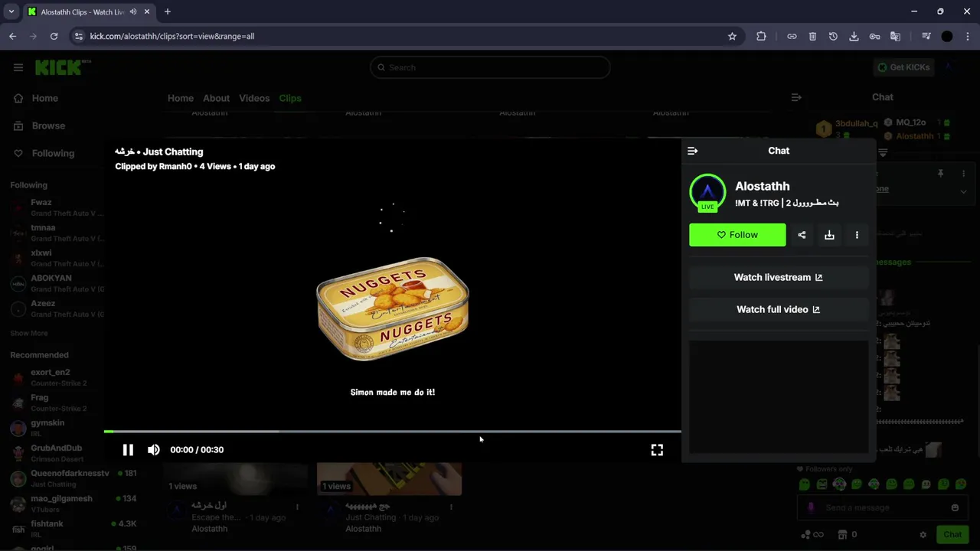
Task: Seek using the clip progress bar
Action: pos(392,432)
